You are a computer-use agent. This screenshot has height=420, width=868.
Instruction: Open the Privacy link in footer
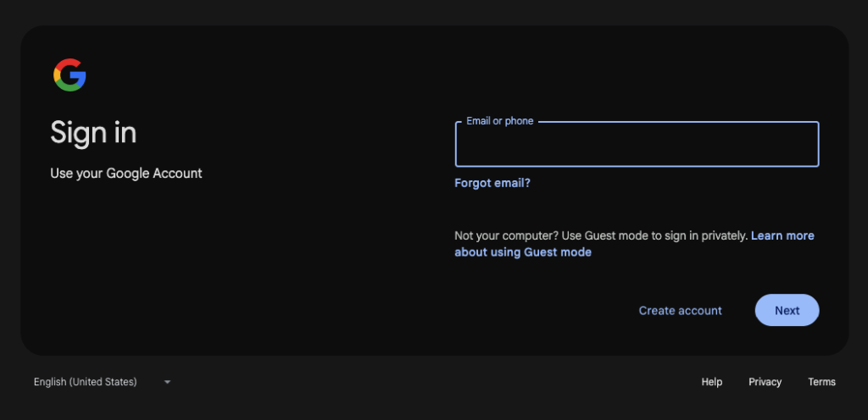tap(765, 382)
